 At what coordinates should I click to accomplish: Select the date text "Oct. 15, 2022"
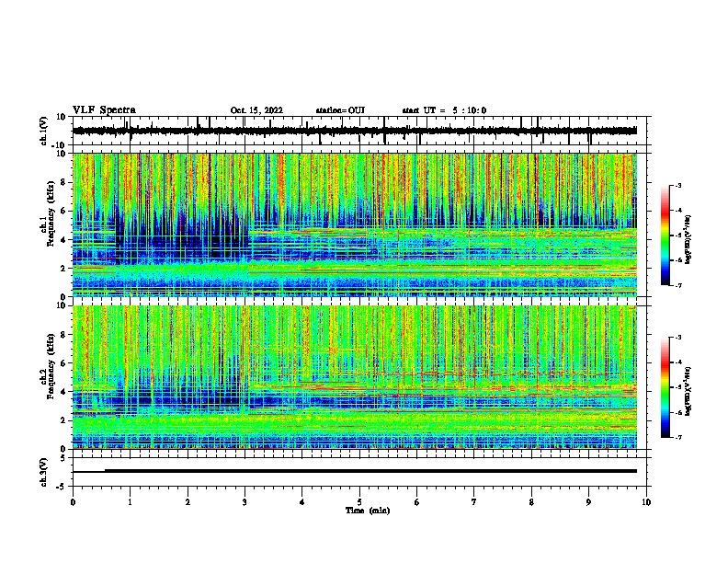[x=256, y=110]
